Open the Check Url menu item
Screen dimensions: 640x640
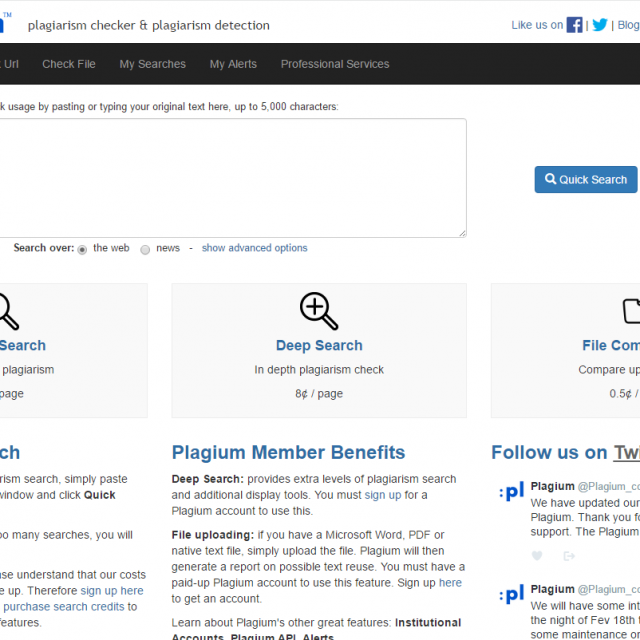pos(9,64)
